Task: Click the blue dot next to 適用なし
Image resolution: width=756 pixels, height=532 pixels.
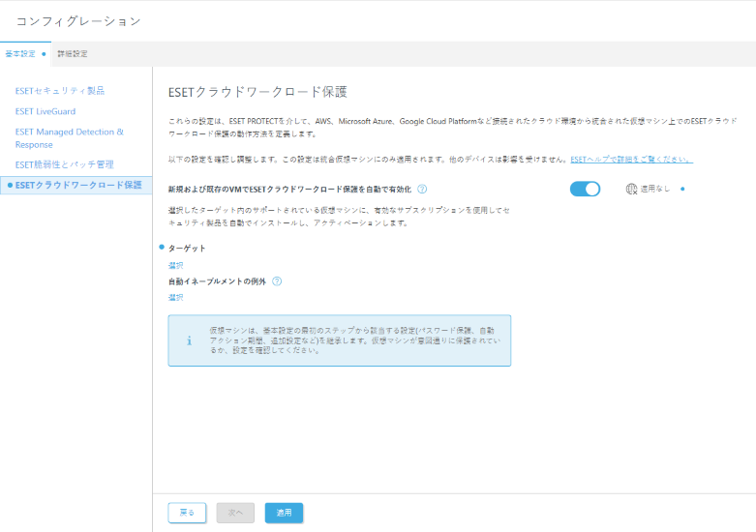Action: coord(682,189)
